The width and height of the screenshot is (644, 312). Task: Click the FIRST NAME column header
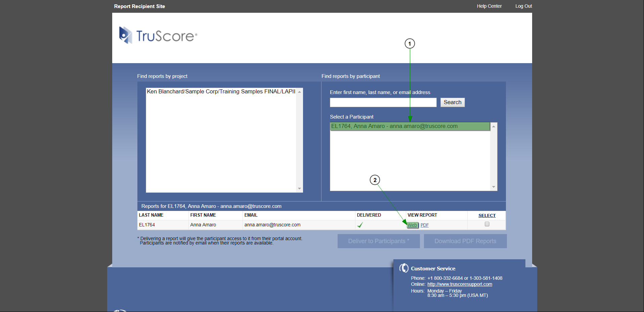(x=203, y=215)
